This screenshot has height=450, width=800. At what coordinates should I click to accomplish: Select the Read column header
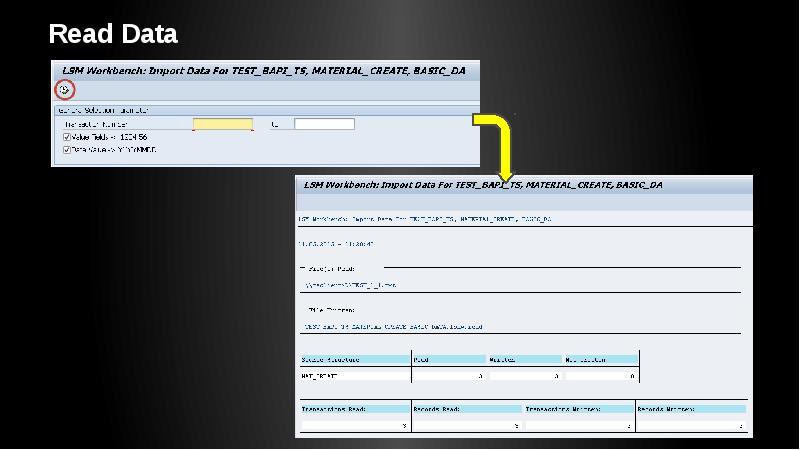[448, 358]
